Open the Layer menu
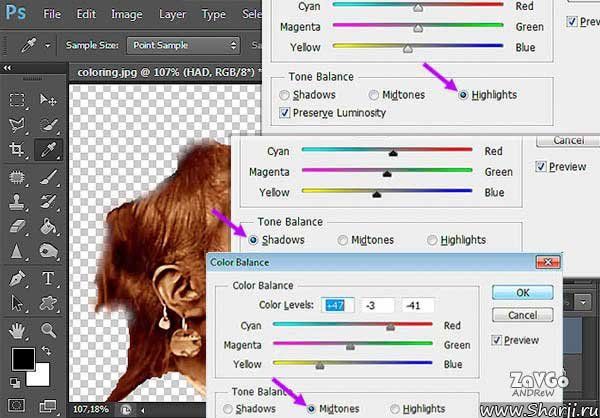 172,15
